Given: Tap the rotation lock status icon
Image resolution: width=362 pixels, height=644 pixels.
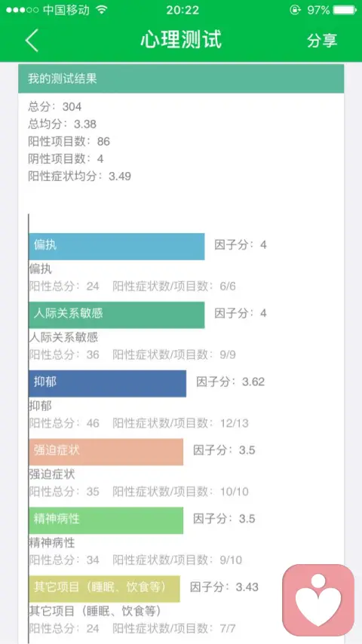Looking at the screenshot, I should pyautogui.click(x=295, y=10).
